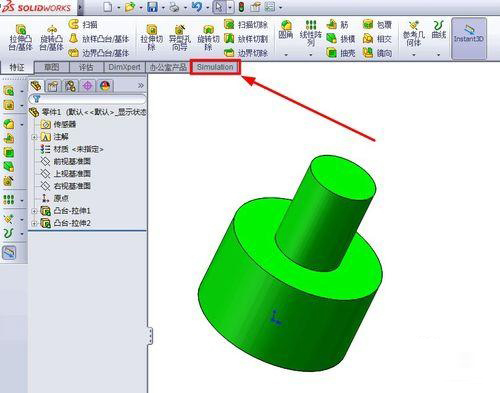The image size is (500, 393).
Task: Toggle the Instant3D button
Action: pos(468,38)
